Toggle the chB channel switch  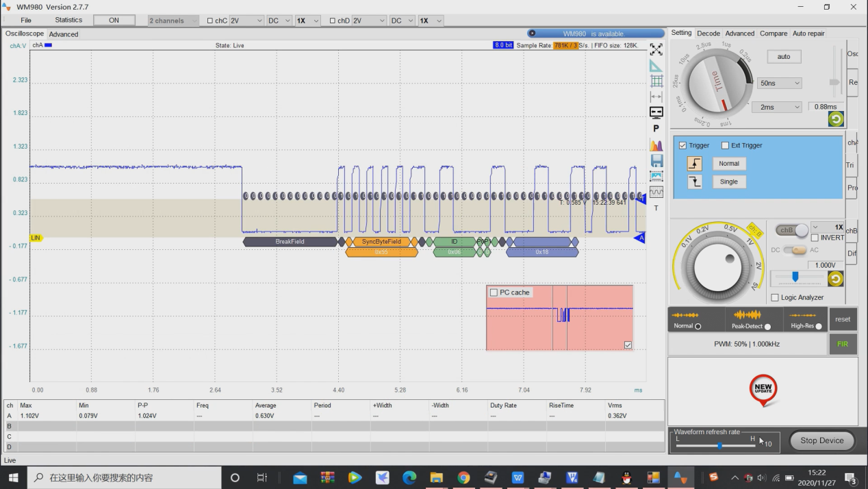pyautogui.click(x=792, y=231)
